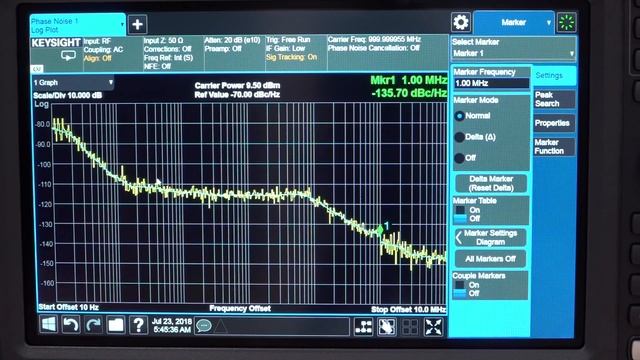Toggle the touch hand icon
This screenshot has height=360, width=640.
(387, 327)
